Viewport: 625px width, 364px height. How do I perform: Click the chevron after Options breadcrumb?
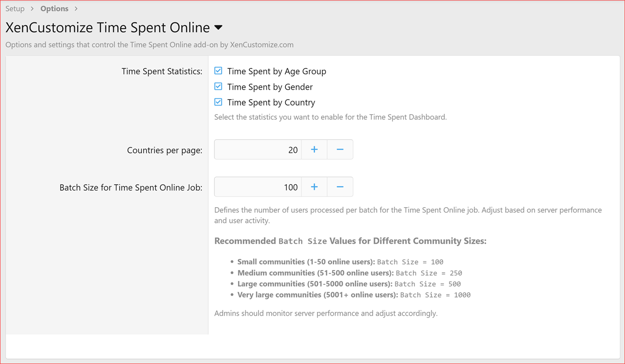pyautogui.click(x=76, y=8)
